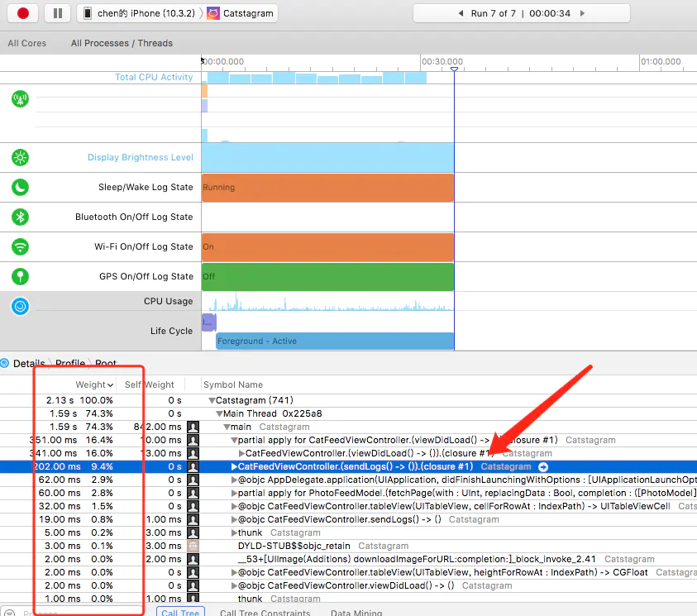The height and width of the screenshot is (616, 697).
Task: Sort by the Self Weight column header
Action: coord(150,384)
